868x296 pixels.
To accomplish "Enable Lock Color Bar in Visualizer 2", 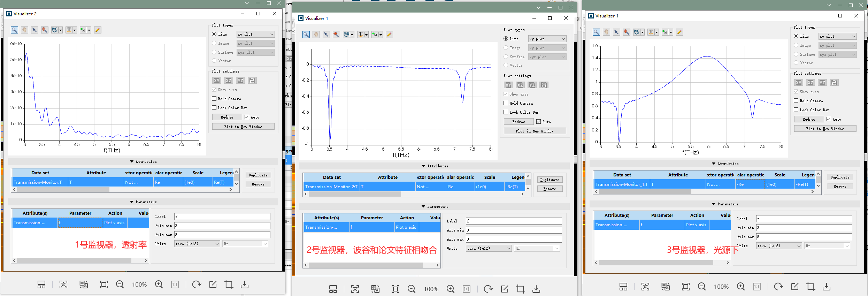I will (x=214, y=108).
